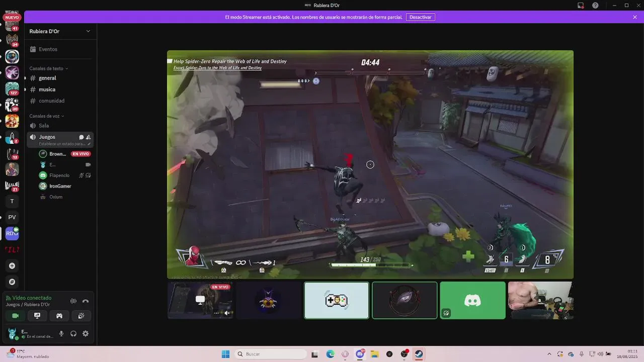
Task: Open the inbox icon in title bar
Action: tap(581, 6)
